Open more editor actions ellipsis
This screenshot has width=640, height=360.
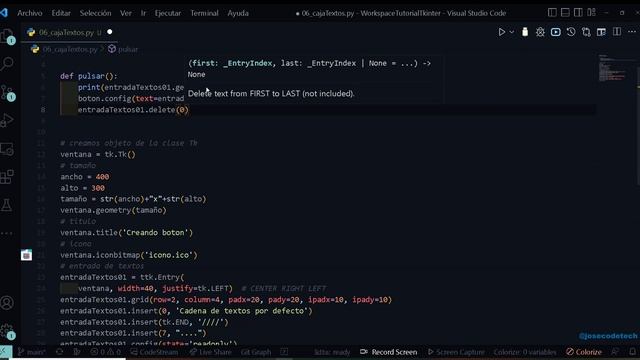coord(632,32)
